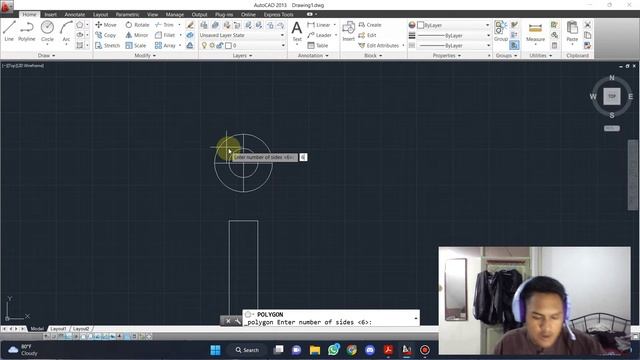The height and width of the screenshot is (360, 640).
Task: Click the number of sides input box
Action: point(303,157)
